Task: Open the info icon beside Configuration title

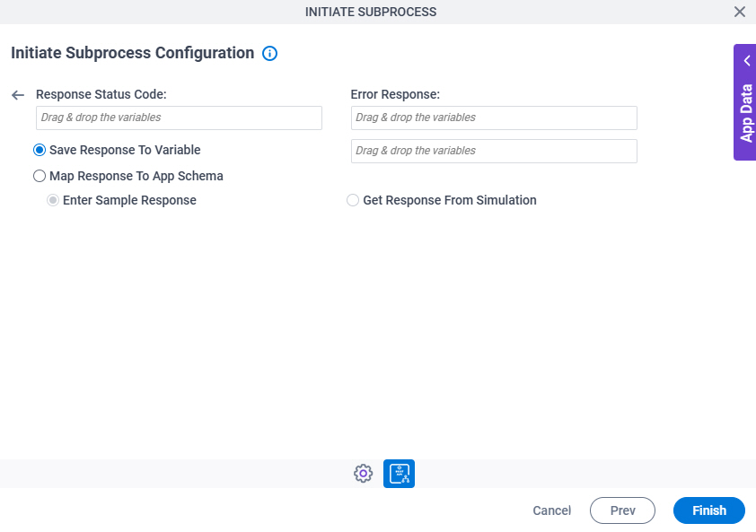Action: coord(269,54)
